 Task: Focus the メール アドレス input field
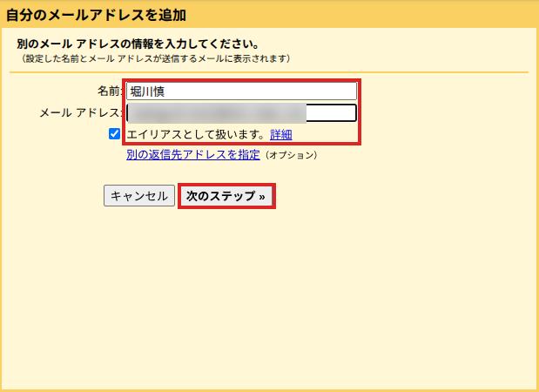tap(242, 113)
